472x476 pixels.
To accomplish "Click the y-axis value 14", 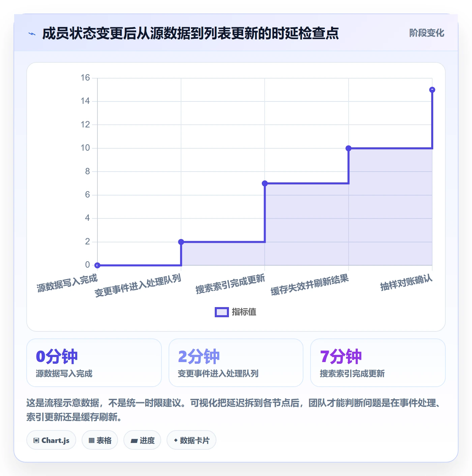I will click(85, 101).
